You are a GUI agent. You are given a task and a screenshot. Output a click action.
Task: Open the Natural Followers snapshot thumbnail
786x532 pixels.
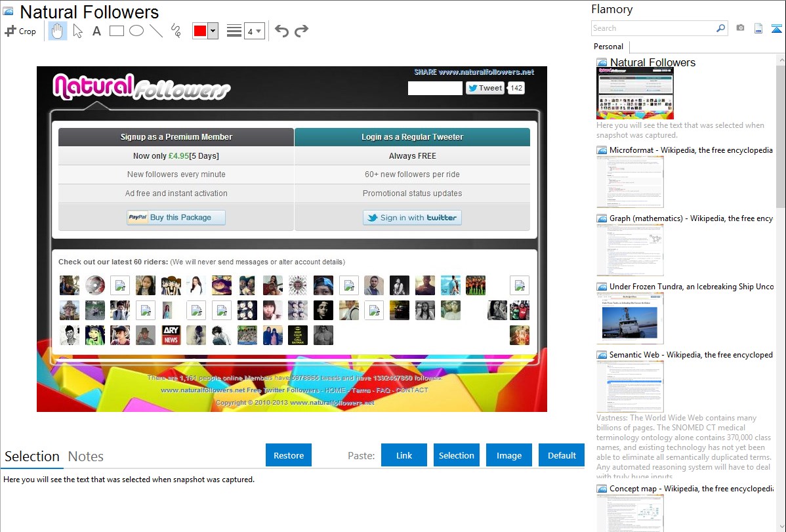(x=634, y=93)
